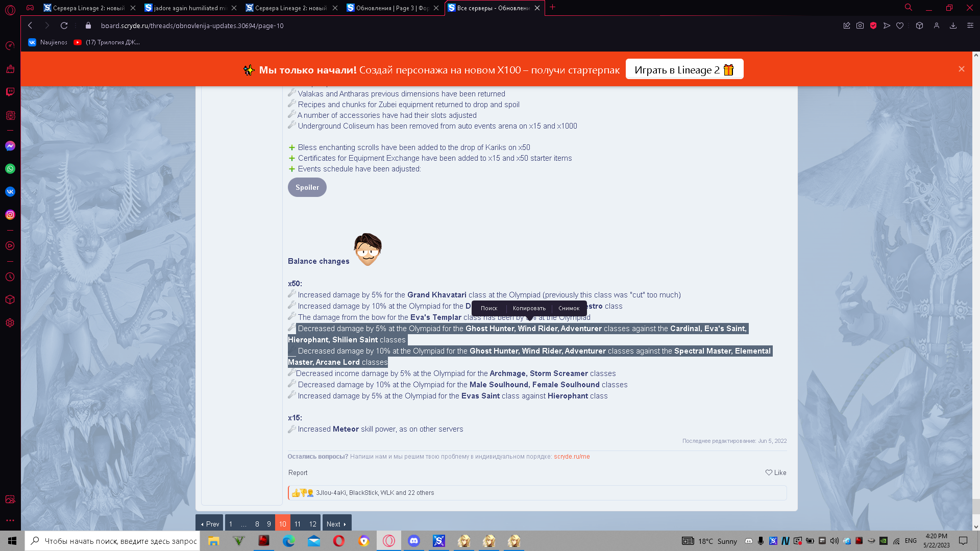Screen dimensions: 980x551
Task: Select Копировать in selection popup
Action: [529, 308]
